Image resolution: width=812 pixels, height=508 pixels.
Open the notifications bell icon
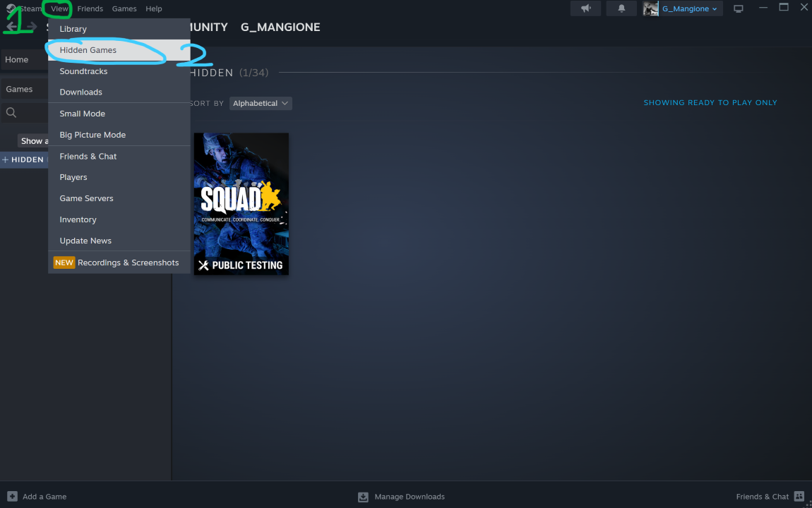(621, 8)
